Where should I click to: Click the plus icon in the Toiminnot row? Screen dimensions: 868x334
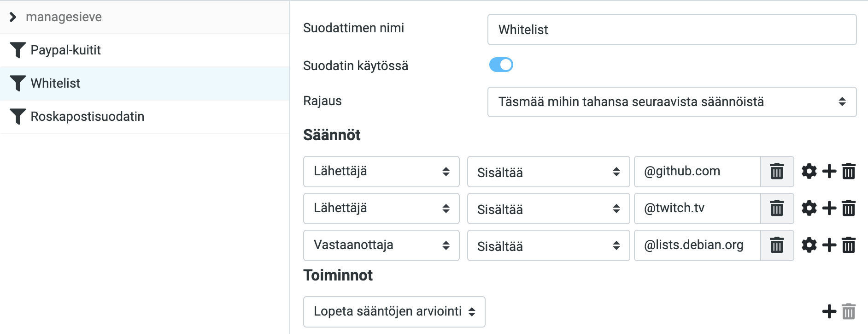tap(829, 311)
